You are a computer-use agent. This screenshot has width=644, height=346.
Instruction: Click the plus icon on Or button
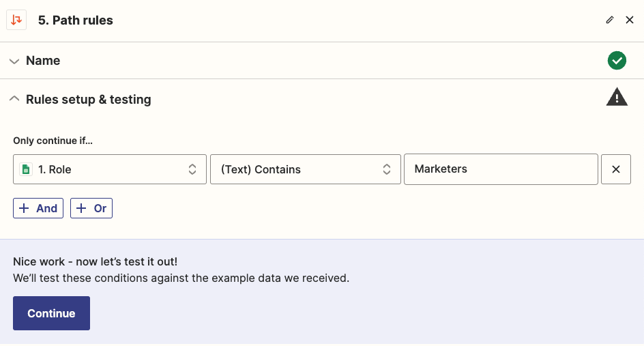81,208
